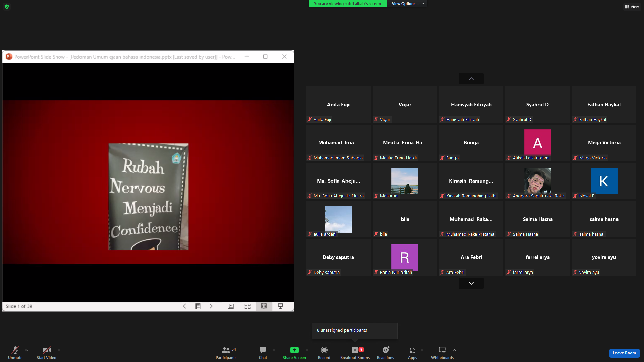Select the Muhamad Imam Subagja participant tile

[x=338, y=143]
